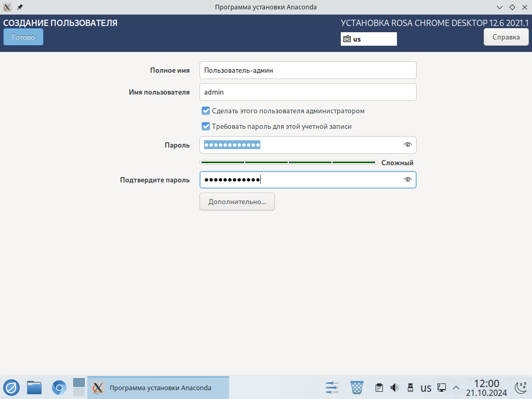Click the Готово button

pyautogui.click(x=23, y=37)
